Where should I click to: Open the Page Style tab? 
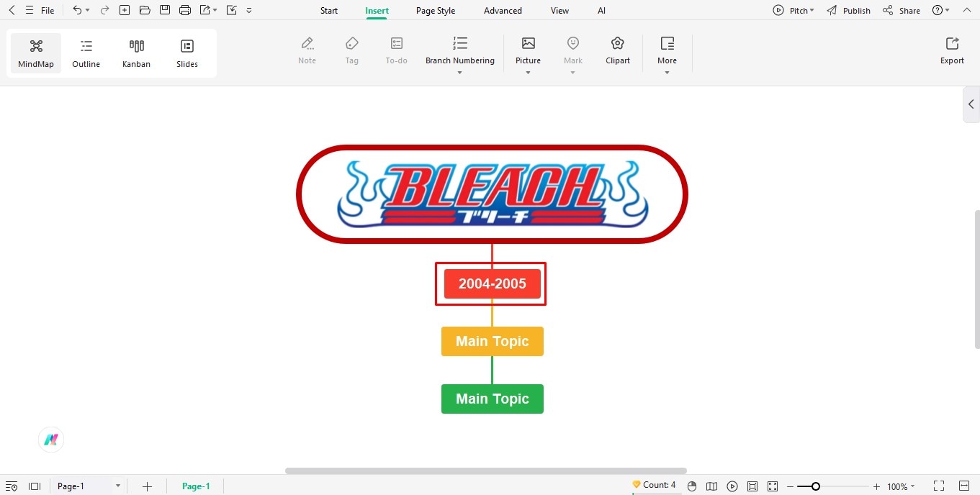tap(436, 11)
